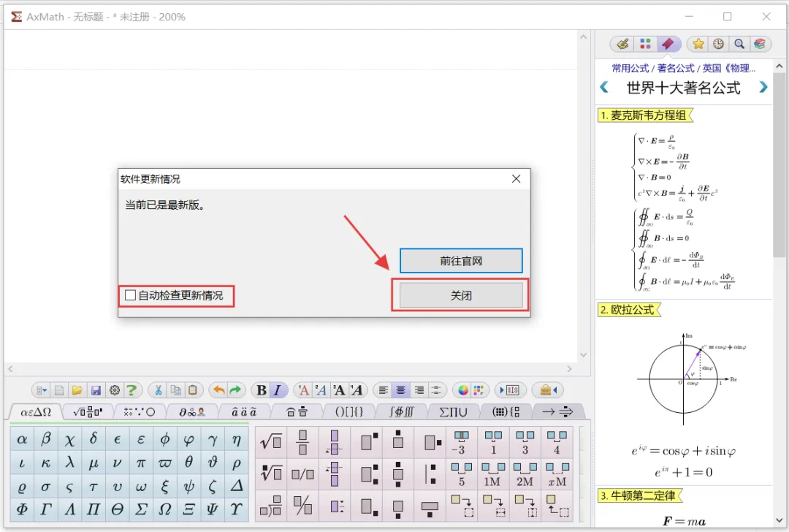Insert the percent-style slanted fraction template

point(302,505)
